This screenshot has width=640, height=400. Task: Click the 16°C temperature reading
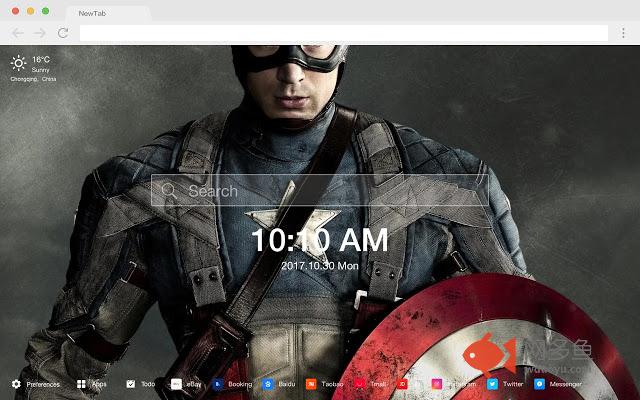(41, 60)
